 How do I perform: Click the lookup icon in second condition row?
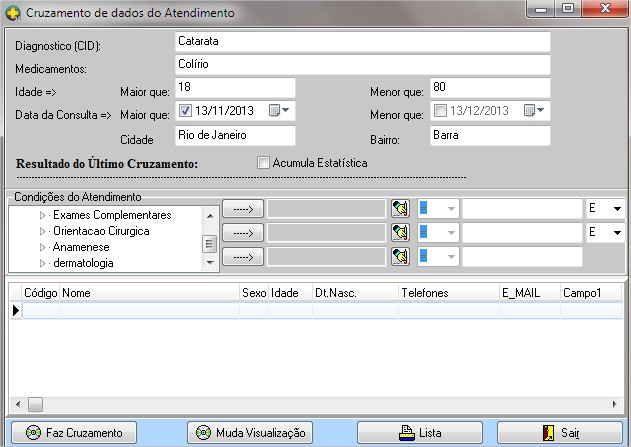(401, 232)
